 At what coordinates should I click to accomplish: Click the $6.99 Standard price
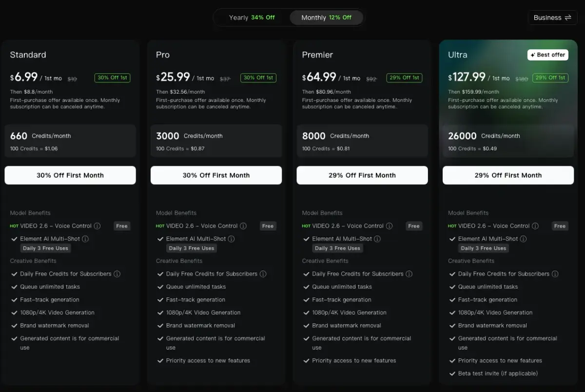click(x=24, y=77)
